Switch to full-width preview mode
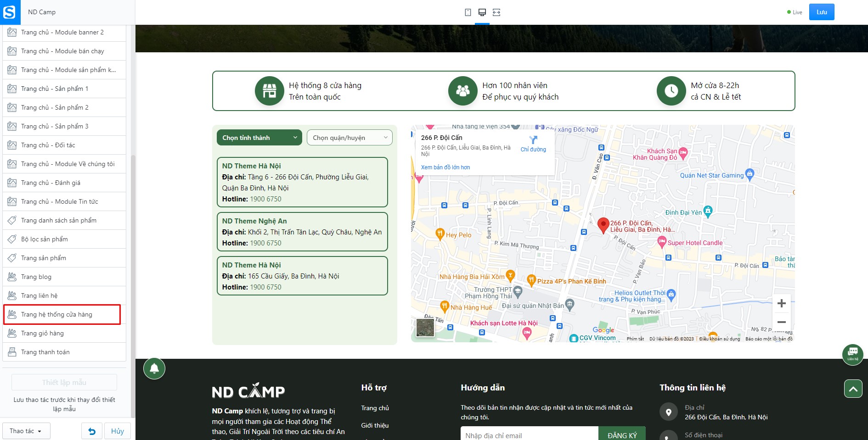The width and height of the screenshot is (868, 440). coord(496,12)
